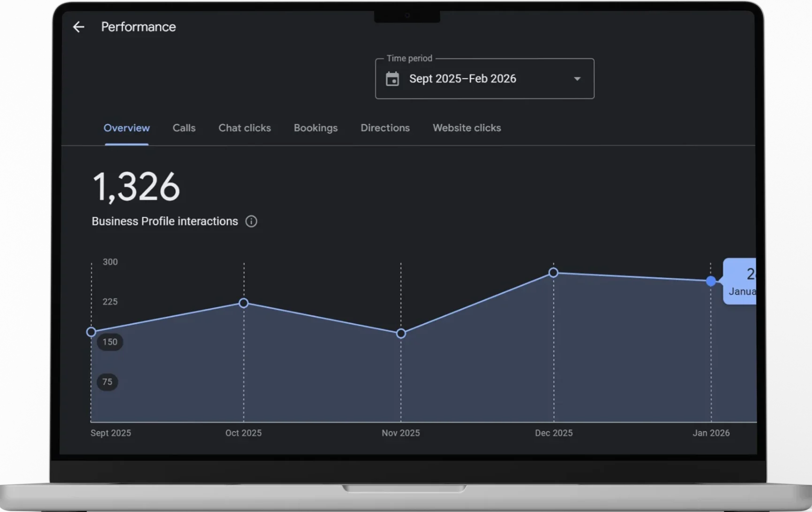Click the Sept 2025 data point
Image resolution: width=812 pixels, height=512 pixels.
click(x=91, y=332)
